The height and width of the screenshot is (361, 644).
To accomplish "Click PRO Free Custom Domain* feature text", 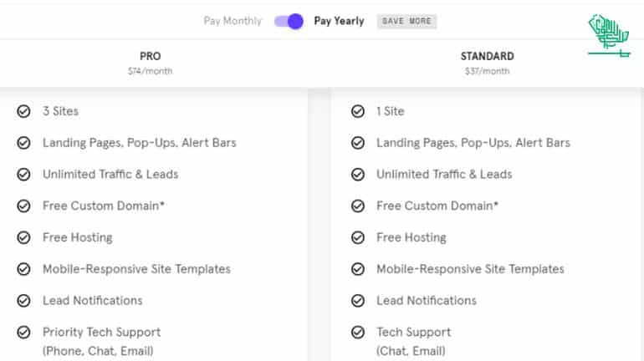I will [104, 206].
